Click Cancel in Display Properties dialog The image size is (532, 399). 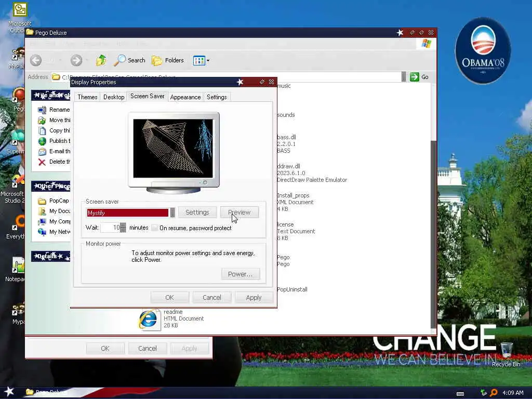(212, 298)
